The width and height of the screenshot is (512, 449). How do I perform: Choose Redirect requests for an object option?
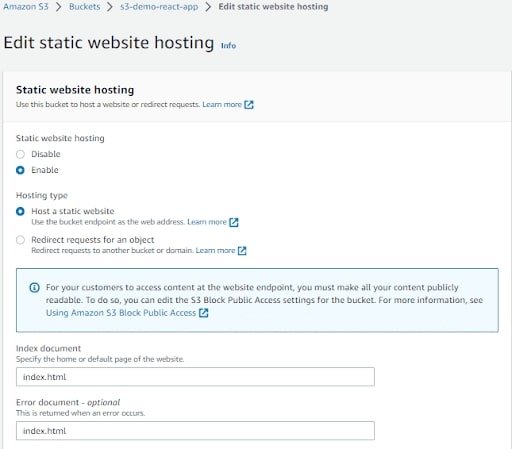coord(20,240)
